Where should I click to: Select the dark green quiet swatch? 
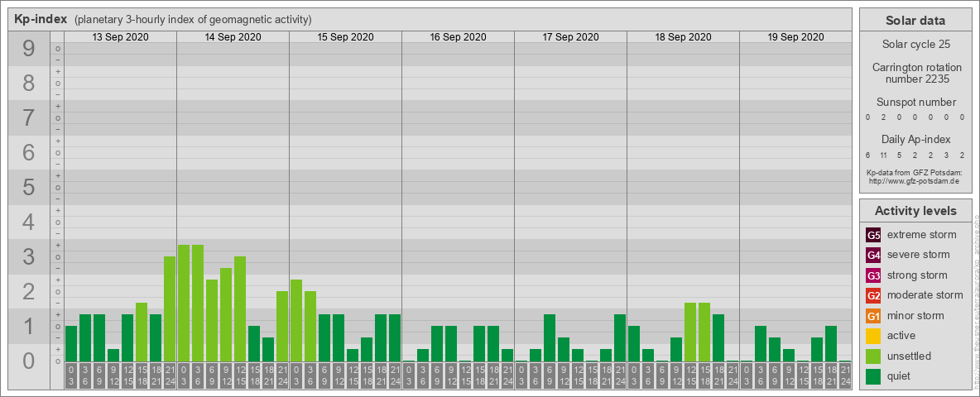point(874,376)
